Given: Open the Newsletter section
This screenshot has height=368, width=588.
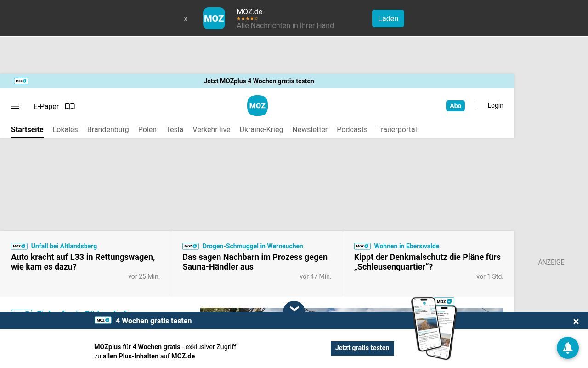Looking at the screenshot, I should (310, 130).
